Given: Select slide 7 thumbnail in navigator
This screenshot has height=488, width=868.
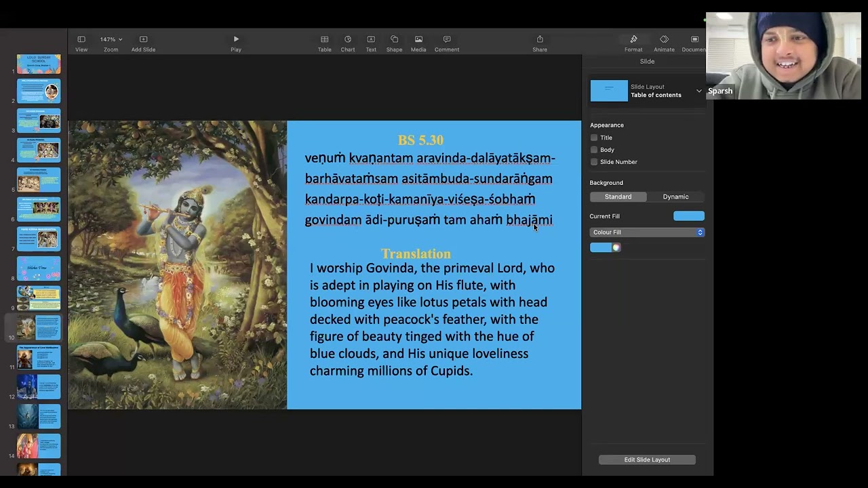Looking at the screenshot, I should coord(39,239).
